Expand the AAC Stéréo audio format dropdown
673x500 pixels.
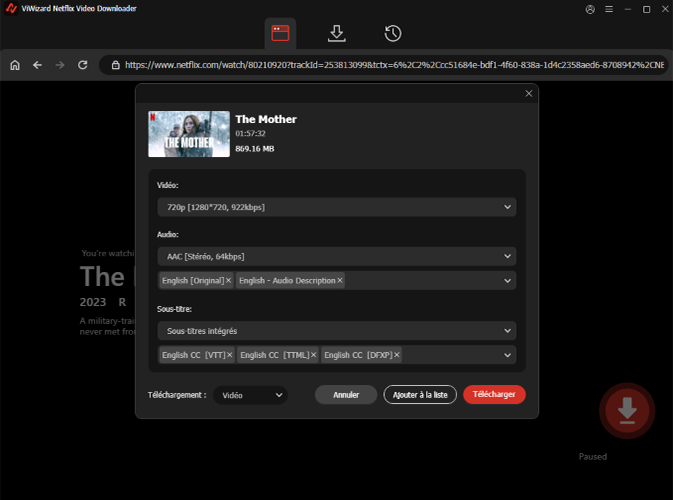click(336, 256)
